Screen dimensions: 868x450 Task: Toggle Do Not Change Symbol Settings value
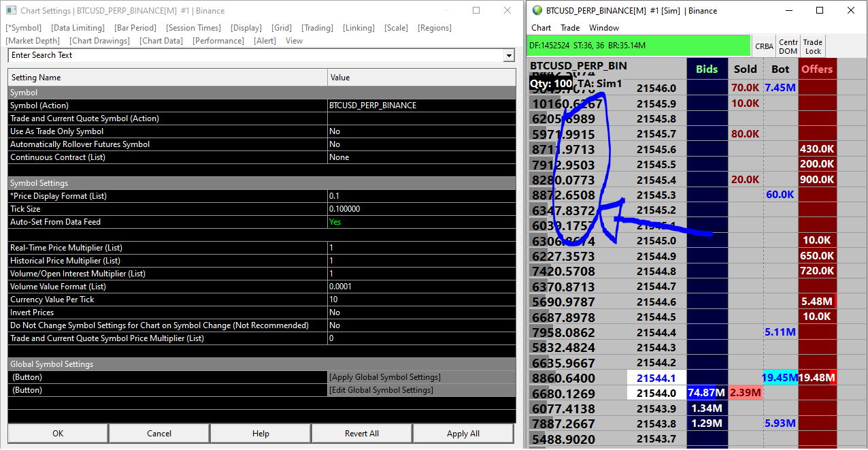[x=422, y=325]
